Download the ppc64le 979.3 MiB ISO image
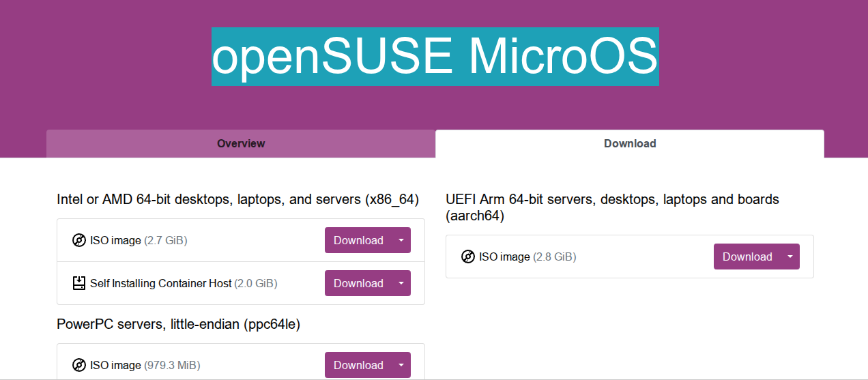 click(358, 365)
